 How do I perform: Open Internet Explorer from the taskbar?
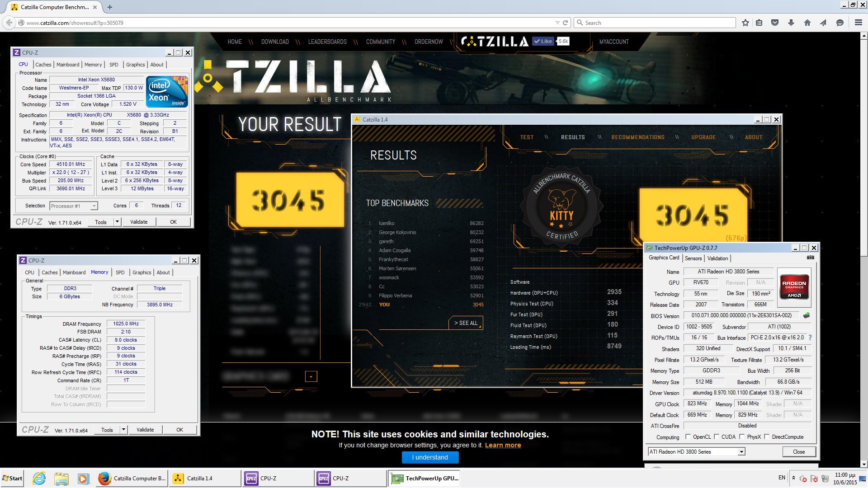click(39, 478)
